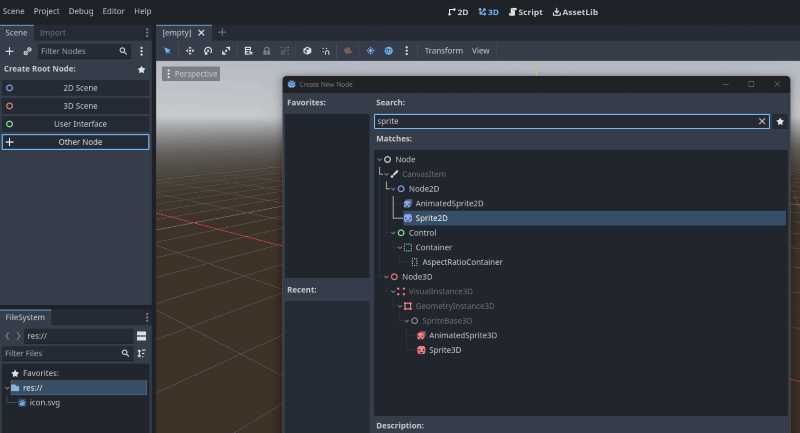Toggle preview camera override icon
Screen dimensions: 800x433
(x=347, y=51)
